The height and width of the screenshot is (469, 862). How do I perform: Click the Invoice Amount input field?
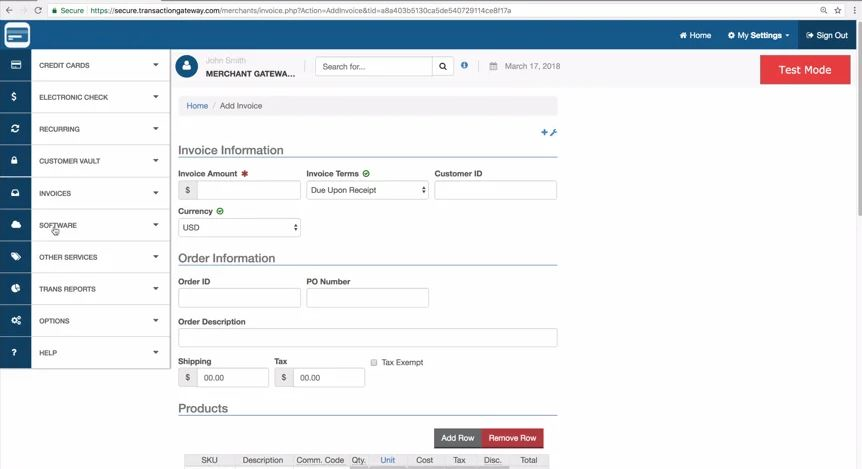[248, 190]
